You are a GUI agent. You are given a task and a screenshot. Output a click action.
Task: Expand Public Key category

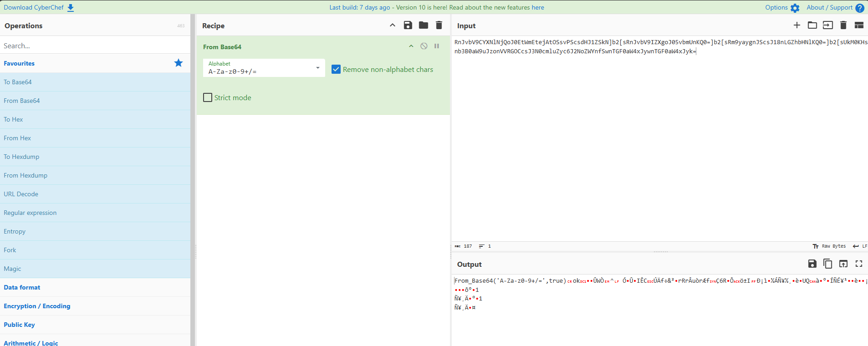point(95,325)
